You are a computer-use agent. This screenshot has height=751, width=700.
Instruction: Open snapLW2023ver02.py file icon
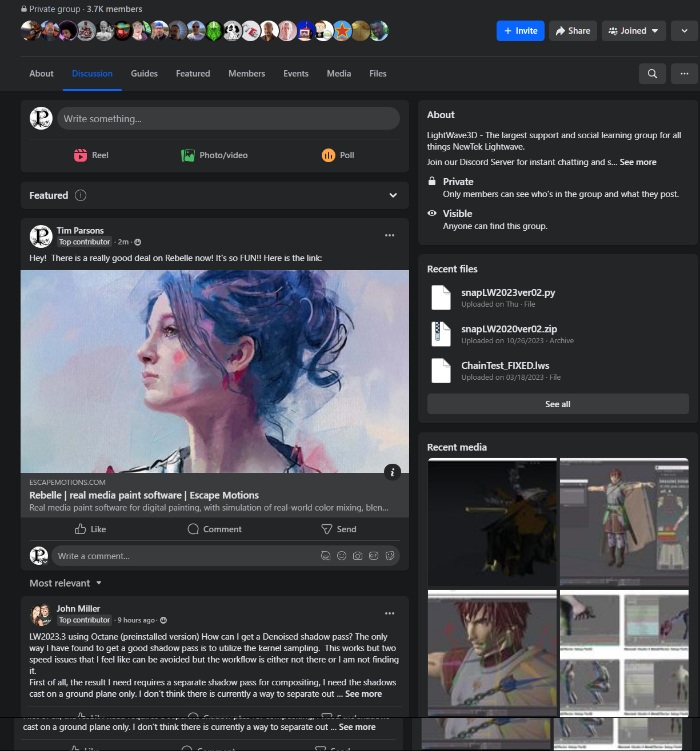441,298
